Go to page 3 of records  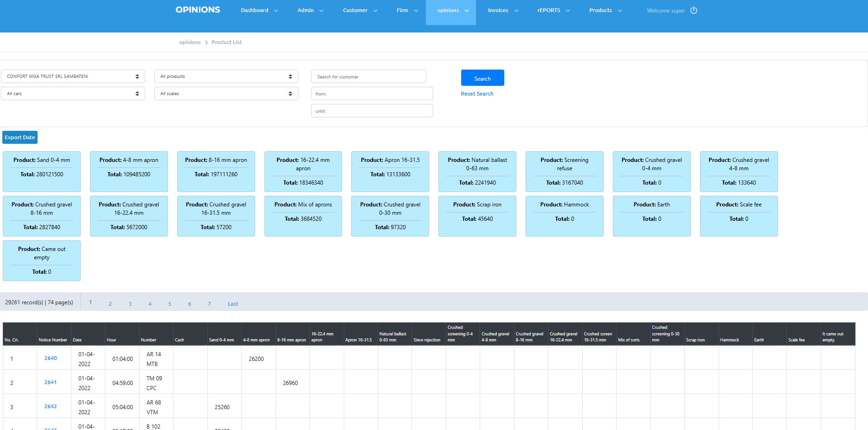coord(130,304)
